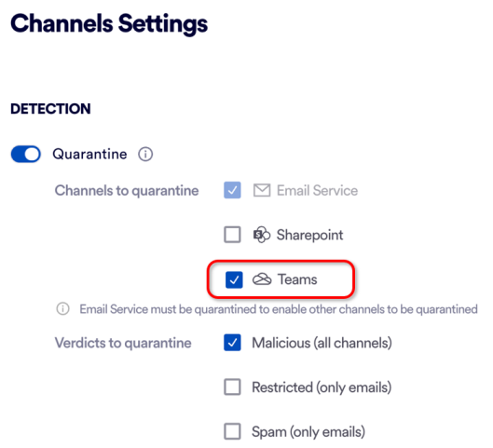Click the Sharepoint logo icon

[262, 235]
